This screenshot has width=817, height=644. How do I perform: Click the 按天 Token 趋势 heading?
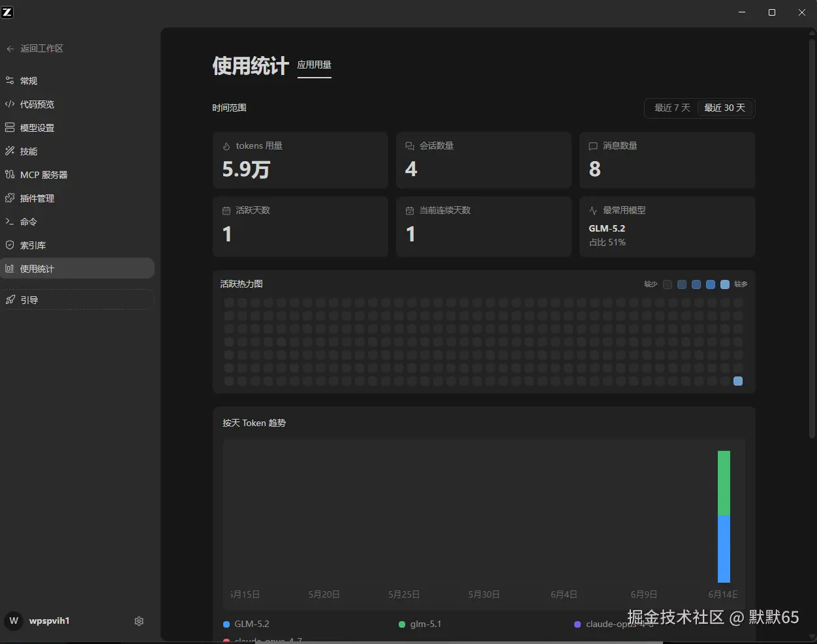(x=254, y=423)
